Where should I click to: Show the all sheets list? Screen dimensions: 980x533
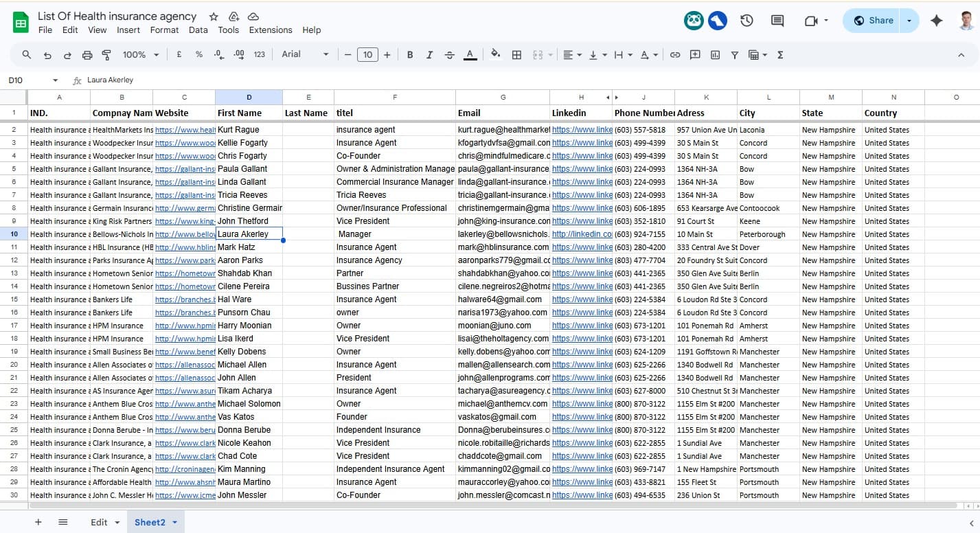(63, 522)
